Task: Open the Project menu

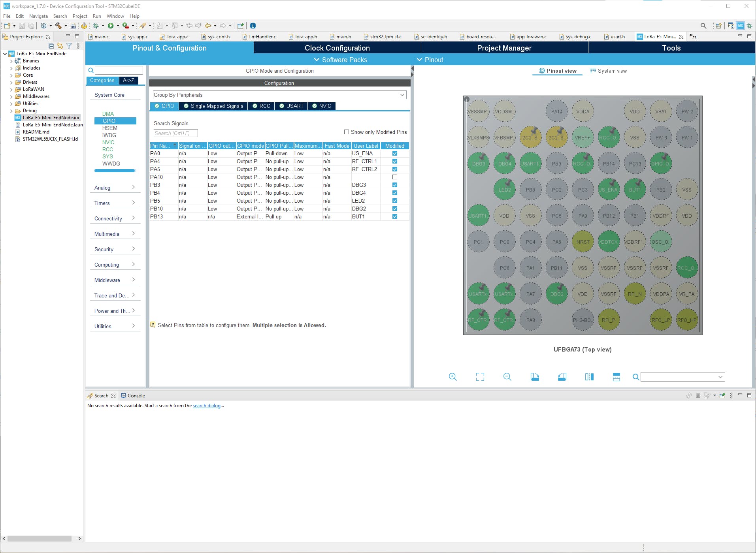Action: (x=80, y=16)
